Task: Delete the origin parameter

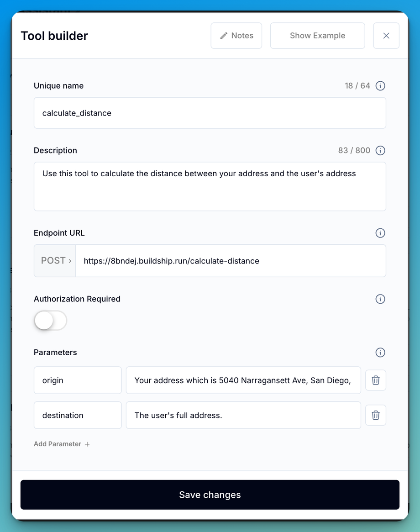Action: [376, 380]
